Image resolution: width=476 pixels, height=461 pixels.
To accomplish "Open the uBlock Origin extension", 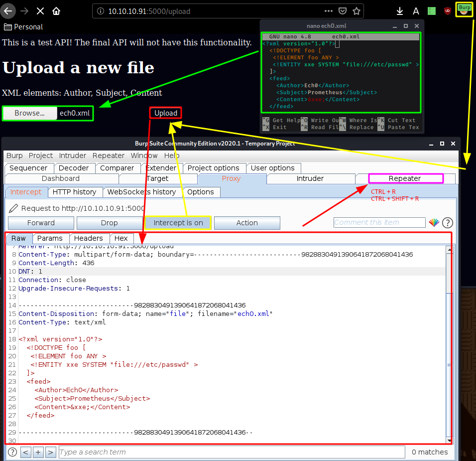I will [x=448, y=11].
